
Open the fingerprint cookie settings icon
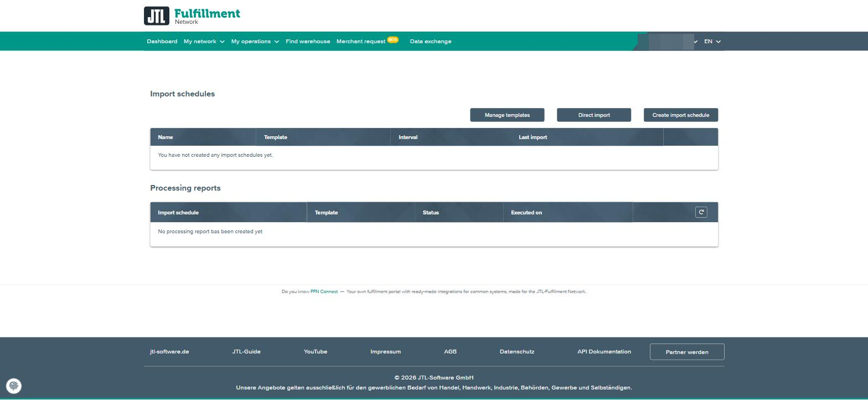point(14,386)
